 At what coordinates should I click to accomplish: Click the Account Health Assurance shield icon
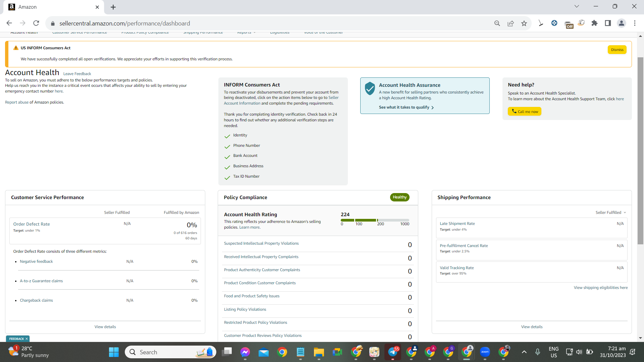click(370, 88)
